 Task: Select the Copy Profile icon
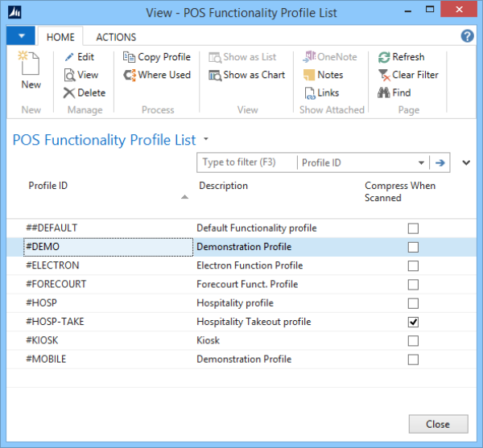tap(130, 57)
